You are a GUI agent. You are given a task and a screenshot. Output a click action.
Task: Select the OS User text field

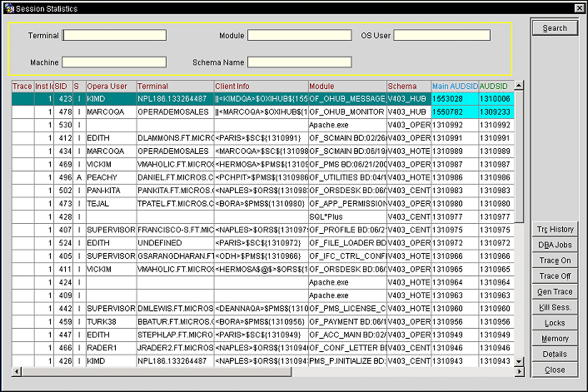coord(441,35)
